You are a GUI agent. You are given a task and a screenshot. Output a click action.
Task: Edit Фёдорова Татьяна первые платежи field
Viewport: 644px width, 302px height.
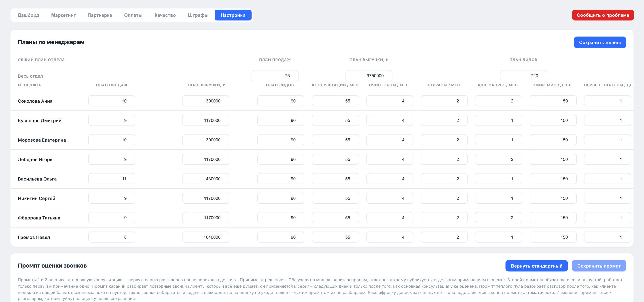607,218
